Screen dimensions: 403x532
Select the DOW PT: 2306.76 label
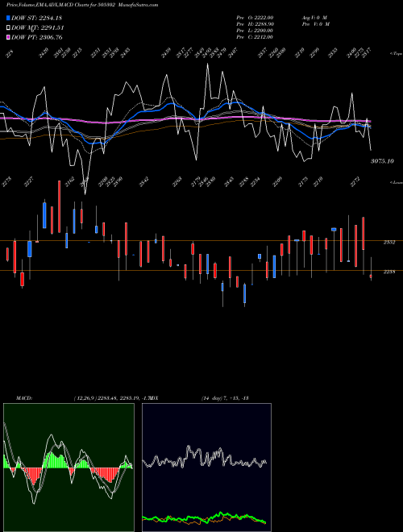[x=36, y=37]
